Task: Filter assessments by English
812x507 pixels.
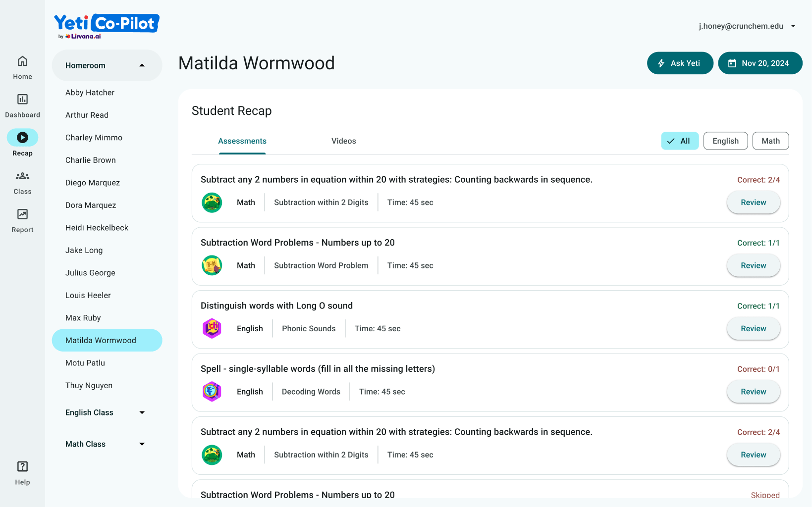Action: tap(725, 141)
